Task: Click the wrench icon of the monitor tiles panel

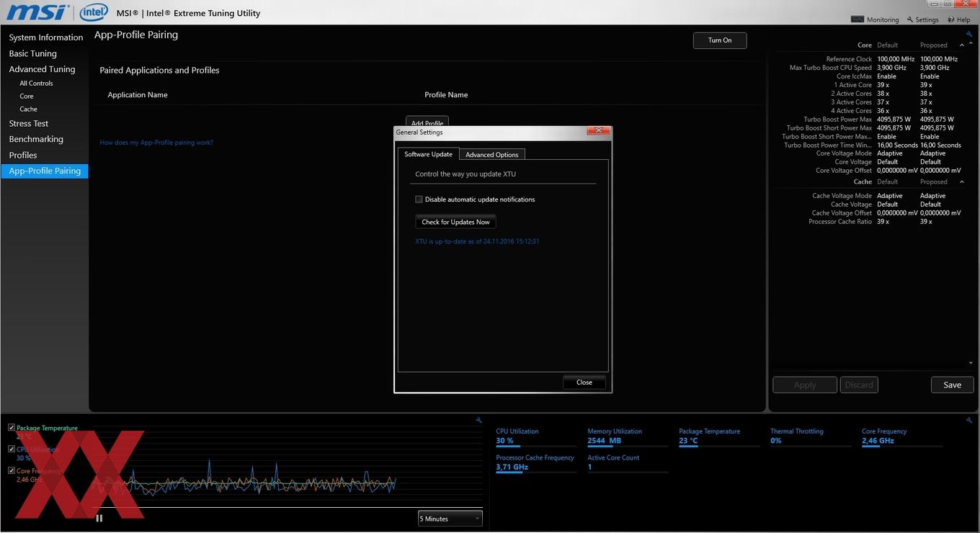Action: coord(969,420)
